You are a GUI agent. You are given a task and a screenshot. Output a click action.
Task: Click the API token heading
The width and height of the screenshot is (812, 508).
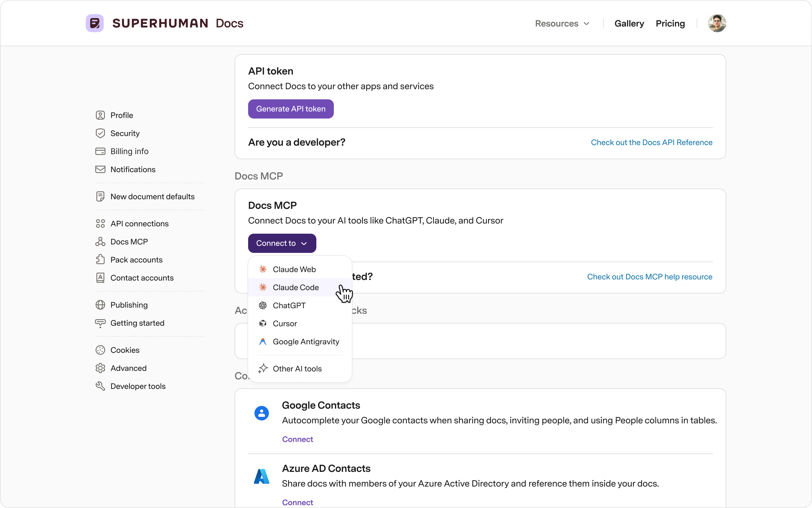click(271, 71)
